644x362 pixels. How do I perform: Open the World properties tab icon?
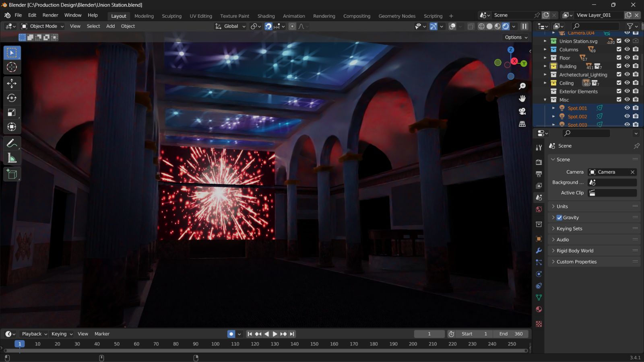pos(539,209)
